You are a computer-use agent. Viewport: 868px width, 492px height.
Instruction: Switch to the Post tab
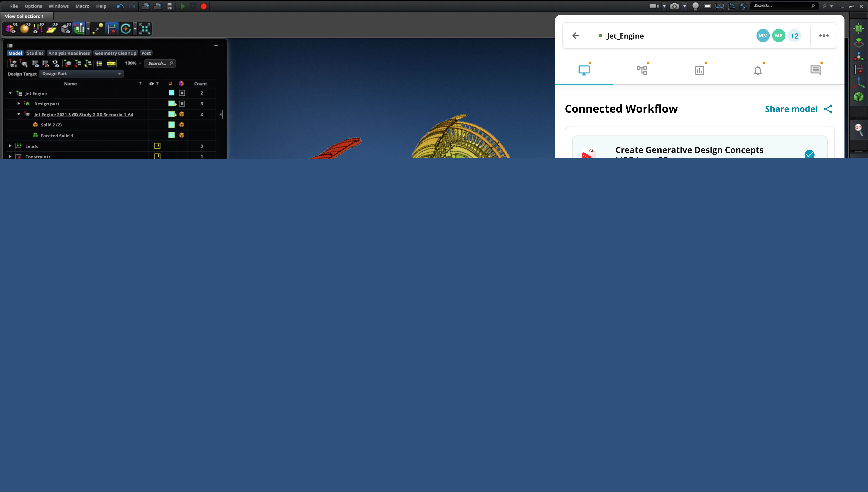coord(146,53)
